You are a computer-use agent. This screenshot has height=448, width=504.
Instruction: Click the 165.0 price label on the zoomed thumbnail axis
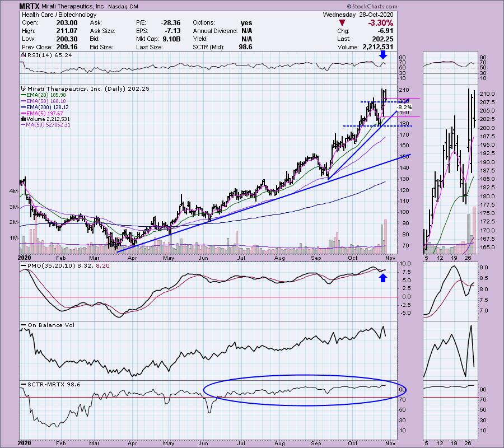pyautogui.click(x=487, y=248)
